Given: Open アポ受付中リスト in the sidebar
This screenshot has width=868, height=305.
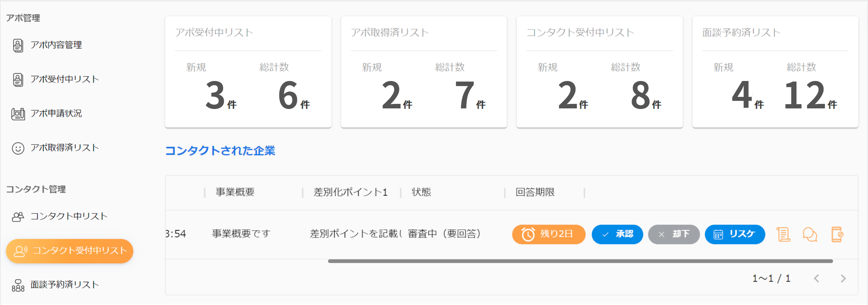Looking at the screenshot, I should pos(64,79).
